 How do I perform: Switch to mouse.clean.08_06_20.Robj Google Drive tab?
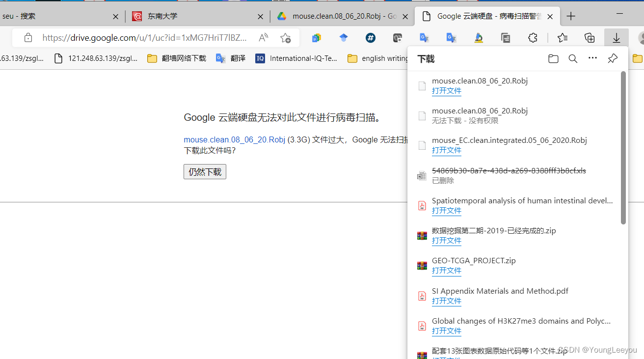click(342, 16)
